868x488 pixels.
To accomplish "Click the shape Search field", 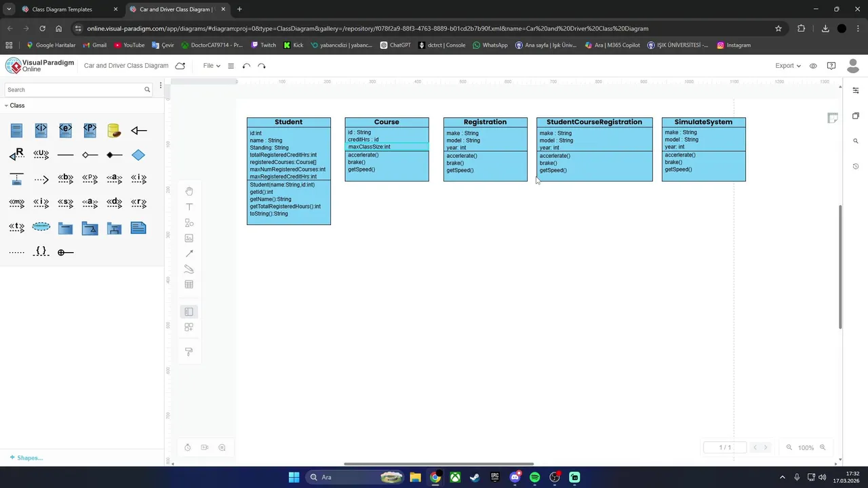I will click(79, 89).
